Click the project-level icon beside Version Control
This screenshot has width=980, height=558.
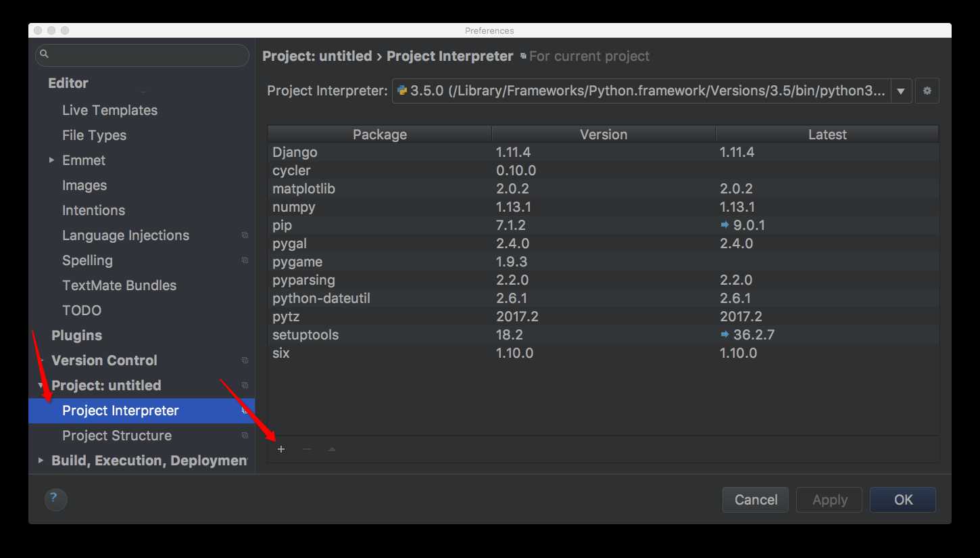click(245, 361)
